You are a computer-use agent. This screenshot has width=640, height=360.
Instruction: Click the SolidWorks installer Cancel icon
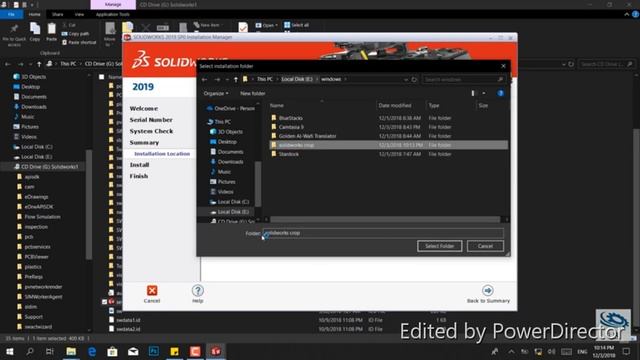pos(152,291)
